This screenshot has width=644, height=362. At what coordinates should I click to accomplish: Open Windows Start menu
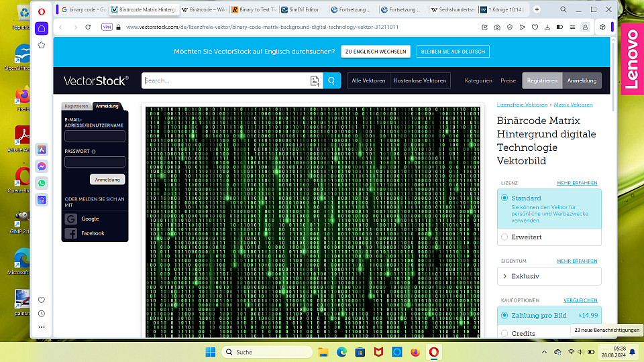pyautogui.click(x=210, y=352)
